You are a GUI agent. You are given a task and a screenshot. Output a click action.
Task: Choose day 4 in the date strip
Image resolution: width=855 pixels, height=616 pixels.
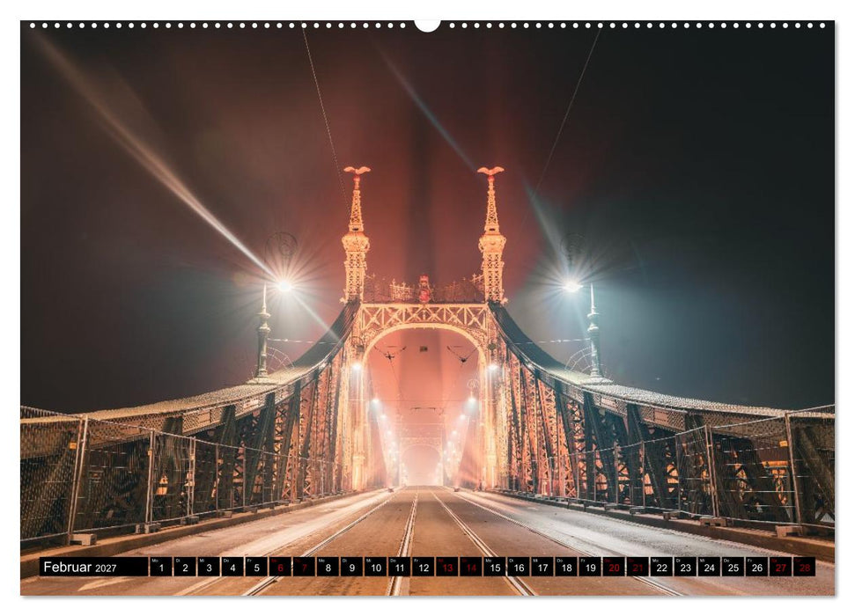tap(232, 567)
